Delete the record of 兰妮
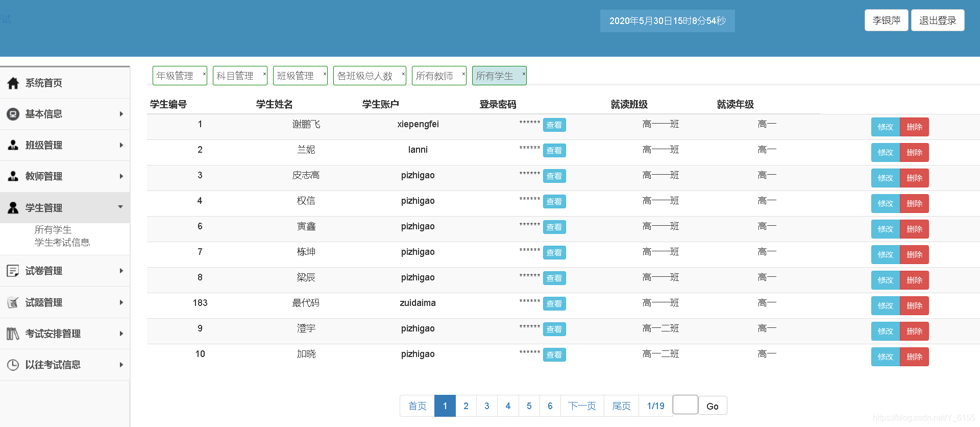980x427 pixels. point(914,153)
